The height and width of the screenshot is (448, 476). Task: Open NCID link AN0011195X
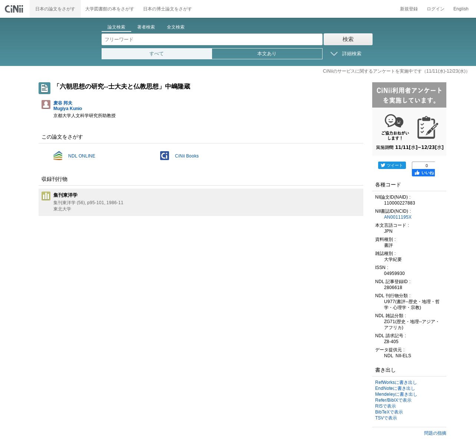pos(398,217)
